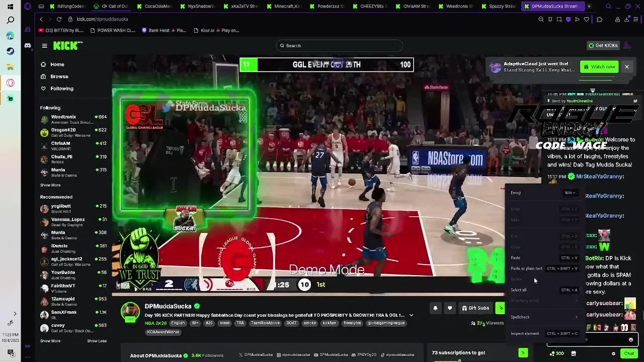The width and height of the screenshot is (644, 362).
Task: Choose Paste as plain text
Action: 544,268
